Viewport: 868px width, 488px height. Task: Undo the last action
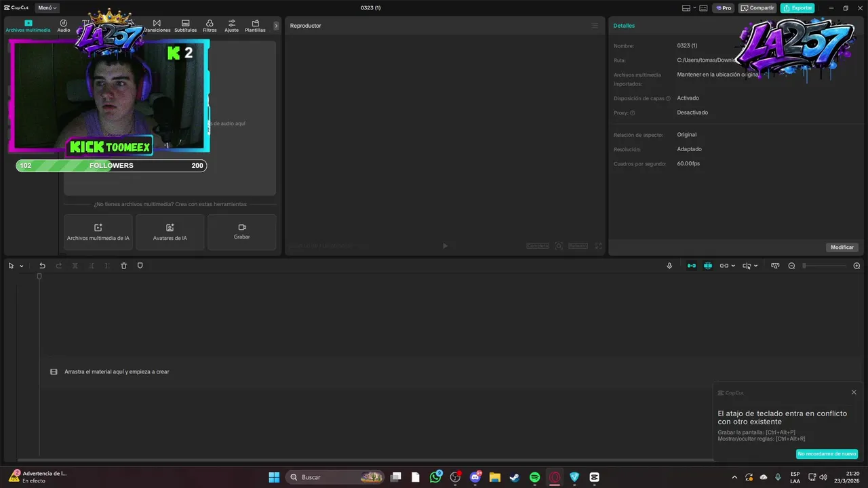click(42, 266)
